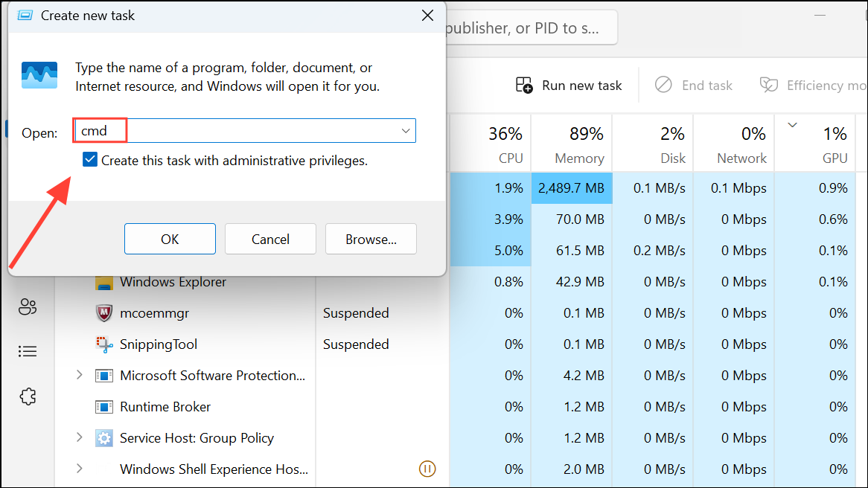Uncheck Create this task with administrative privileges
This screenshot has width=868, height=488.
[x=90, y=159]
